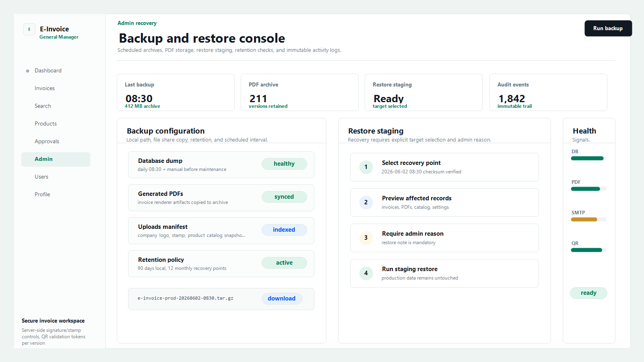Open the Last backup 08:30 card

175,93
